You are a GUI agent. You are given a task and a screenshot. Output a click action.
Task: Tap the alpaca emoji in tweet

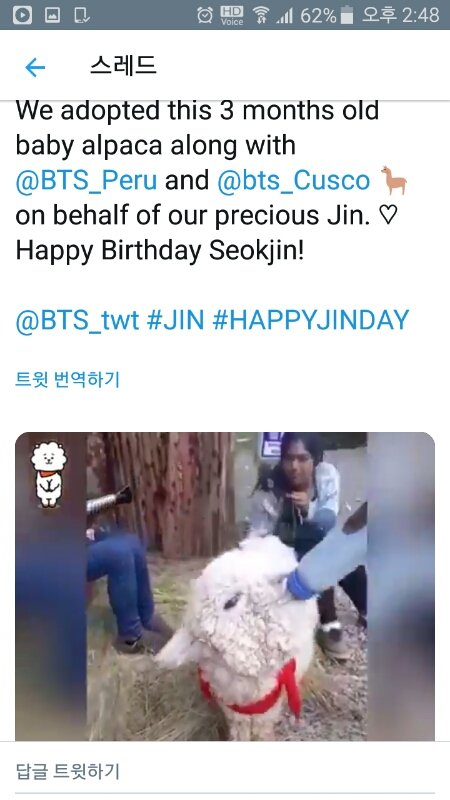393,181
